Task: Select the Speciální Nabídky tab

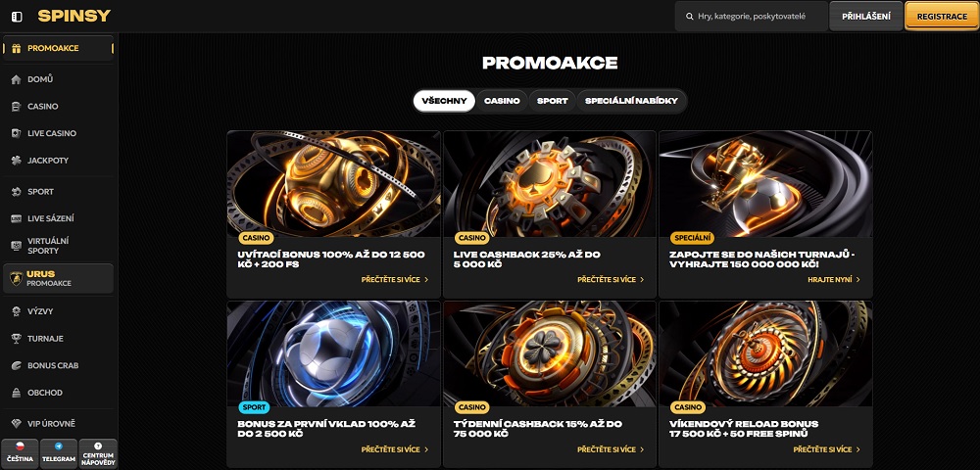Action: (631, 101)
